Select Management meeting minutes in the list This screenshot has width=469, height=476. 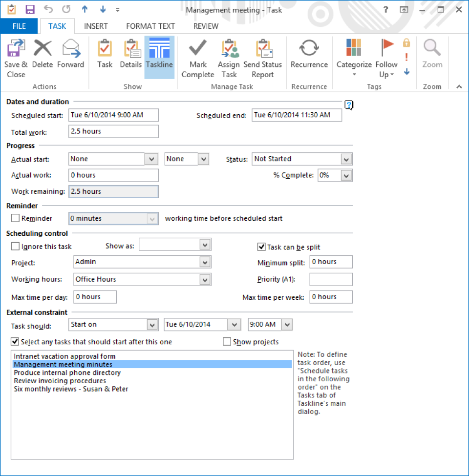click(x=152, y=364)
